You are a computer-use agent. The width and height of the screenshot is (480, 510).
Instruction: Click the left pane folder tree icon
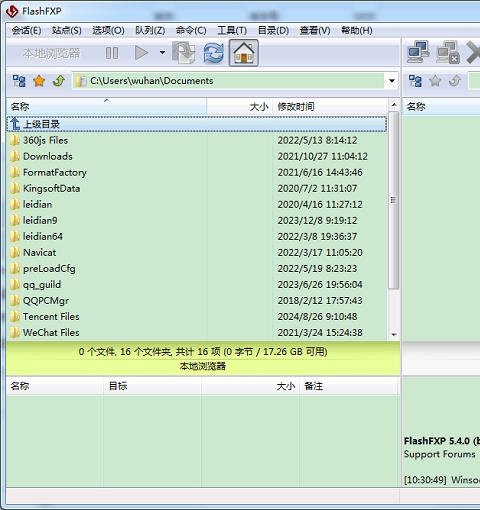click(19, 81)
